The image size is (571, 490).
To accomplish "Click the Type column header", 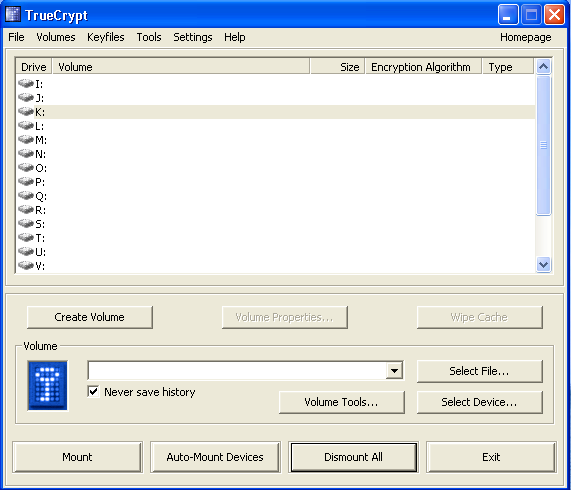I will (508, 67).
